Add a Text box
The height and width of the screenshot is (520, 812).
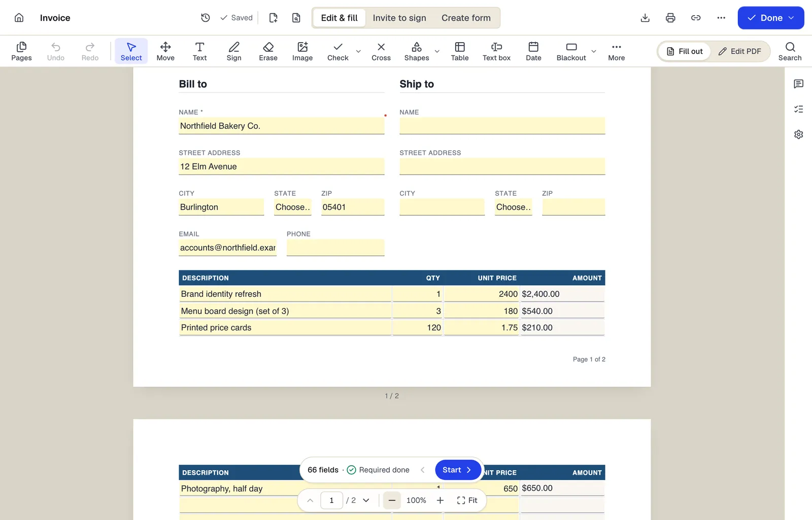(496, 51)
